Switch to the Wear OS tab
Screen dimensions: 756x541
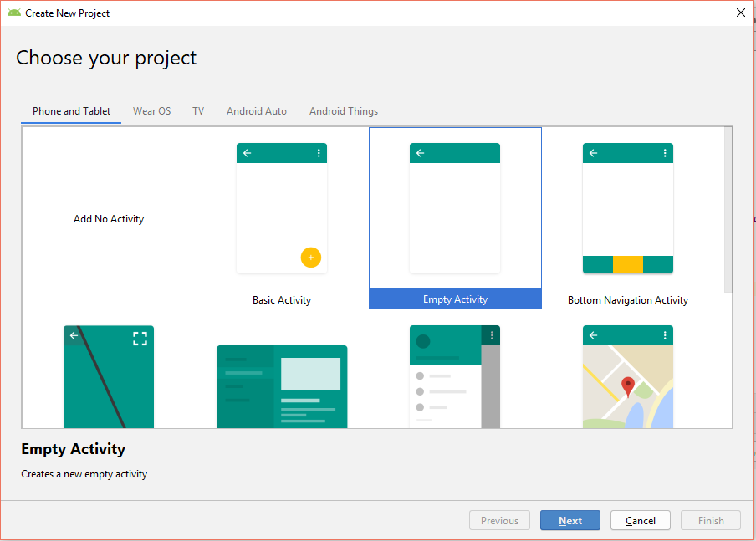click(x=151, y=111)
